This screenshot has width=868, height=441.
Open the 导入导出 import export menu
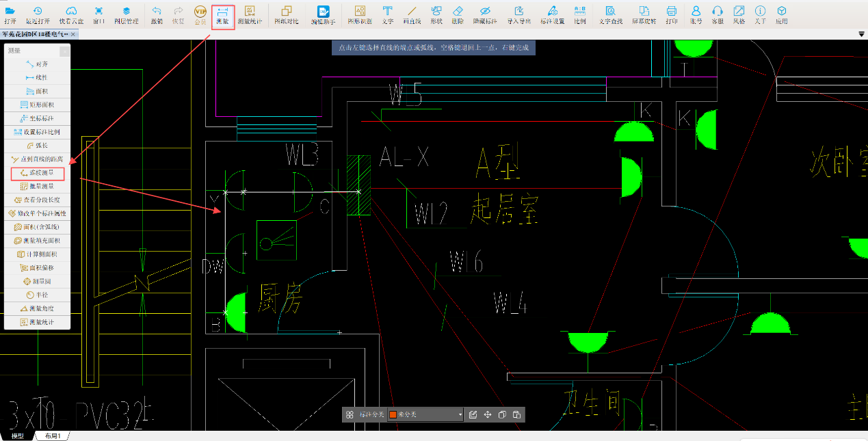pos(518,14)
